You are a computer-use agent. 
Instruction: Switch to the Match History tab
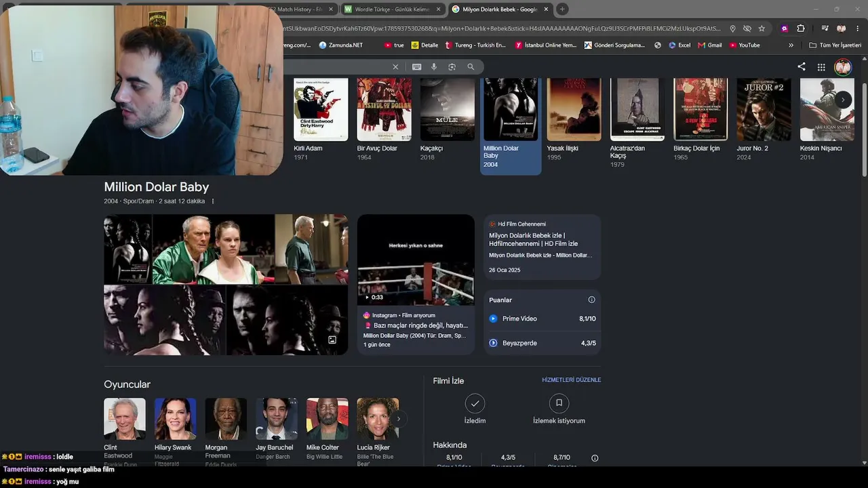click(296, 9)
